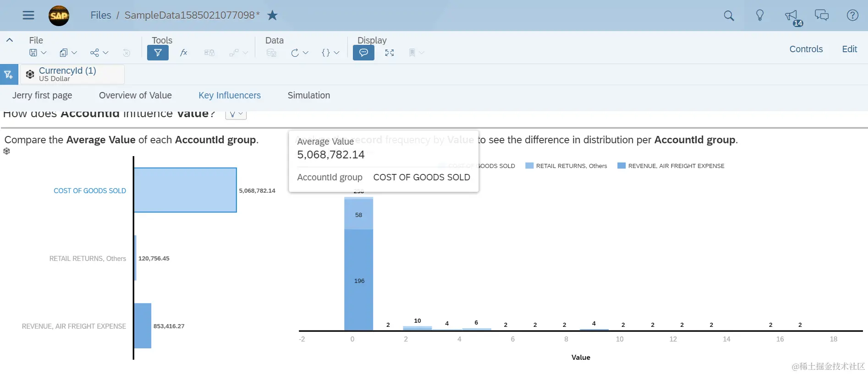Image resolution: width=868 pixels, height=374 pixels.
Task: Select the RETAIL RETURNS, Others bar
Action: (x=135, y=258)
